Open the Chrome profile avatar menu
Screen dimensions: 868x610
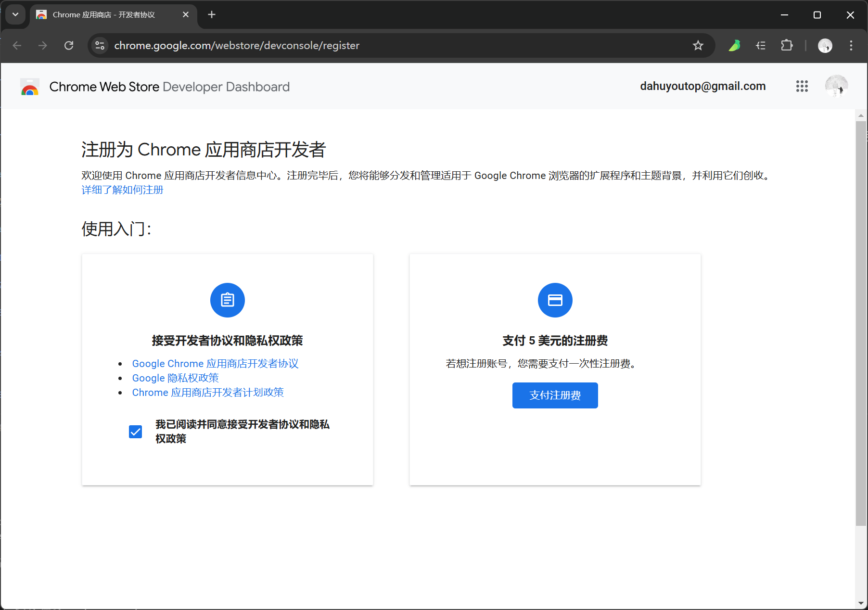(x=825, y=45)
